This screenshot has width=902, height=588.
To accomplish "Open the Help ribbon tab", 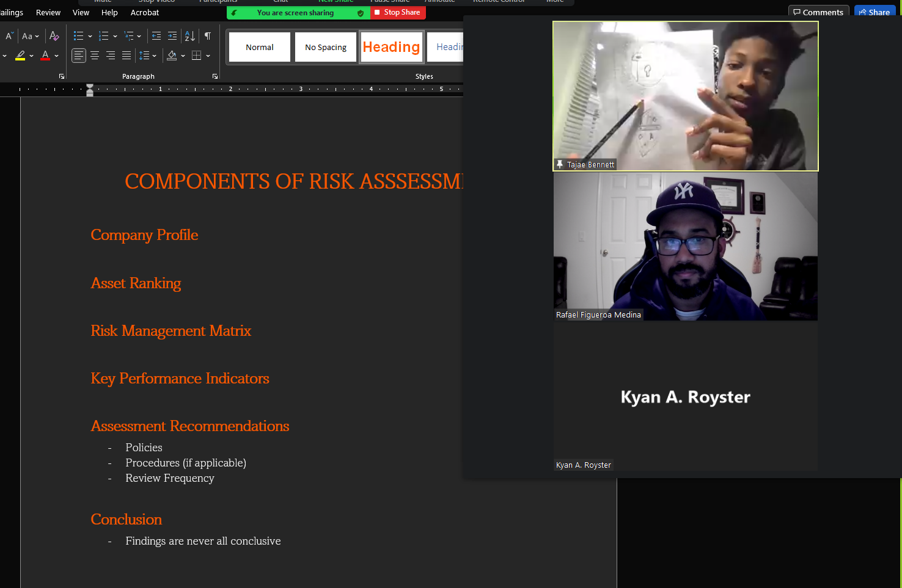I will (x=109, y=12).
